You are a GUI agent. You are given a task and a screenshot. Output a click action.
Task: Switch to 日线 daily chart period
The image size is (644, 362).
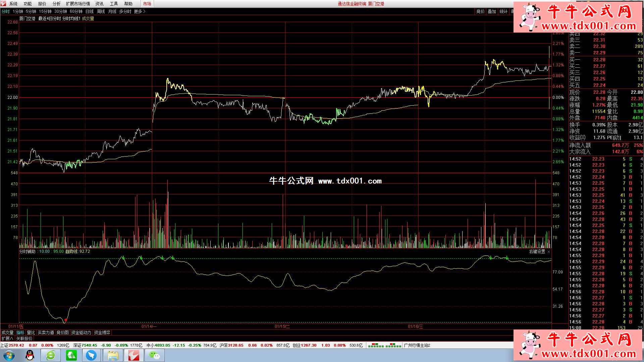90,11
